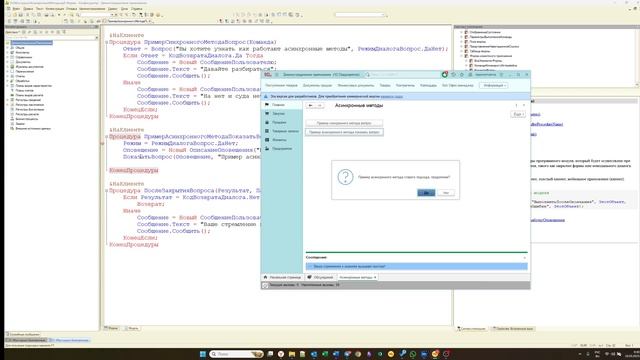
Task: Expand the Обработки node in configuration tree
Action: point(7,81)
